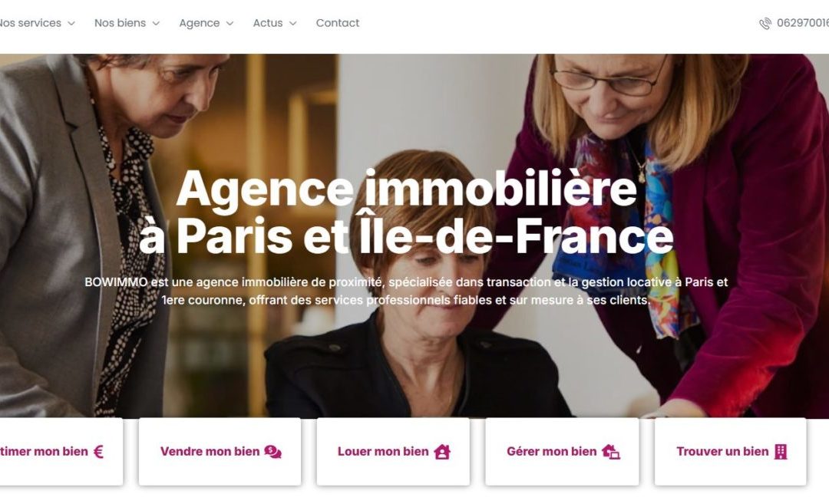Call the phone number link in header
Image resolution: width=829 pixels, height=504 pixels.
click(x=803, y=23)
